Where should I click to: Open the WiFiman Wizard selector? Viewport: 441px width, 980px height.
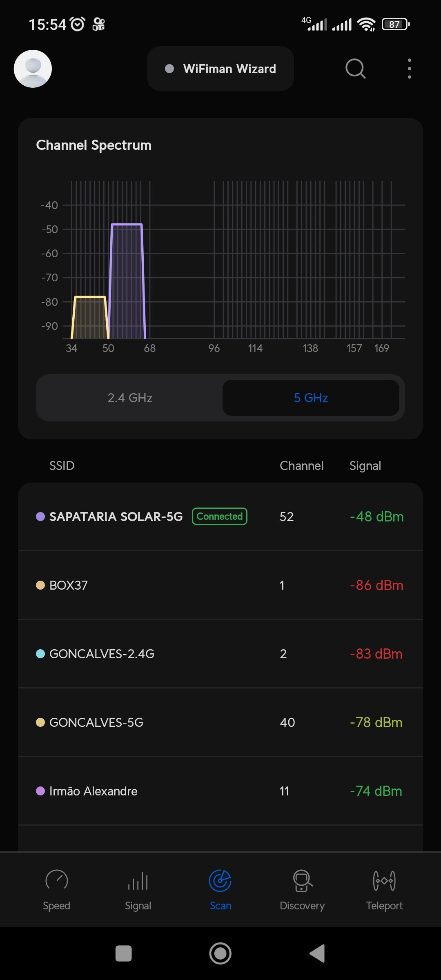point(220,69)
